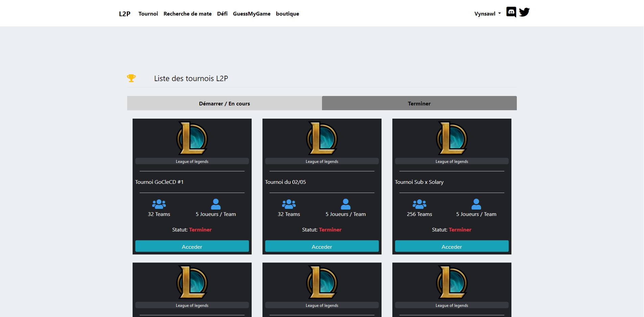Screen dimensions: 644x317
Task: Click the Tournoi du 02/05 title
Action: [285, 182]
